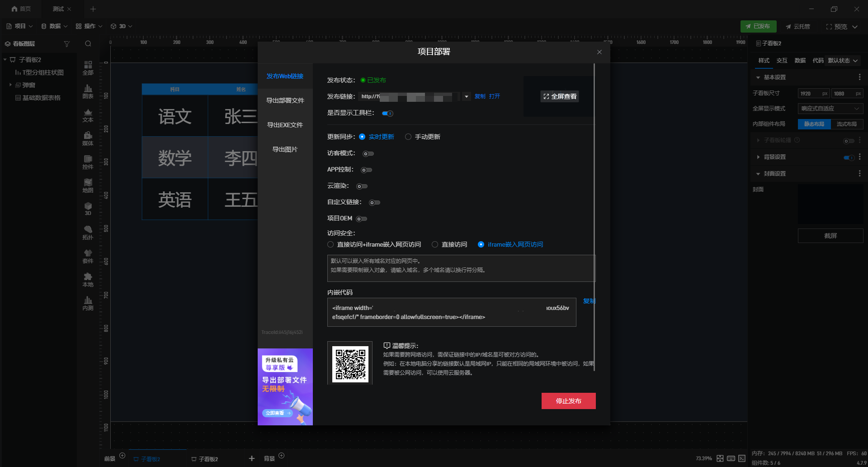Viewport: 868px width, 467px height.
Task: Expand the 发布链接 URL dropdown arrow
Action: coord(466,96)
